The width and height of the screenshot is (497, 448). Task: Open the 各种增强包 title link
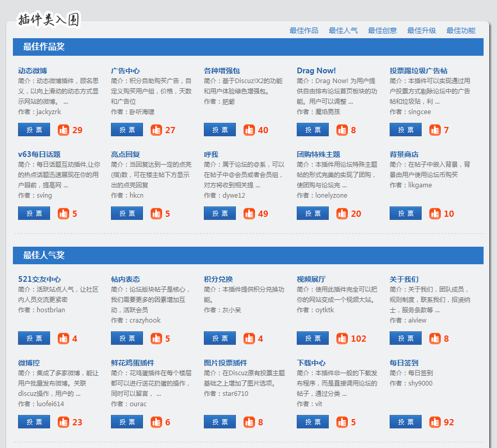tap(222, 71)
